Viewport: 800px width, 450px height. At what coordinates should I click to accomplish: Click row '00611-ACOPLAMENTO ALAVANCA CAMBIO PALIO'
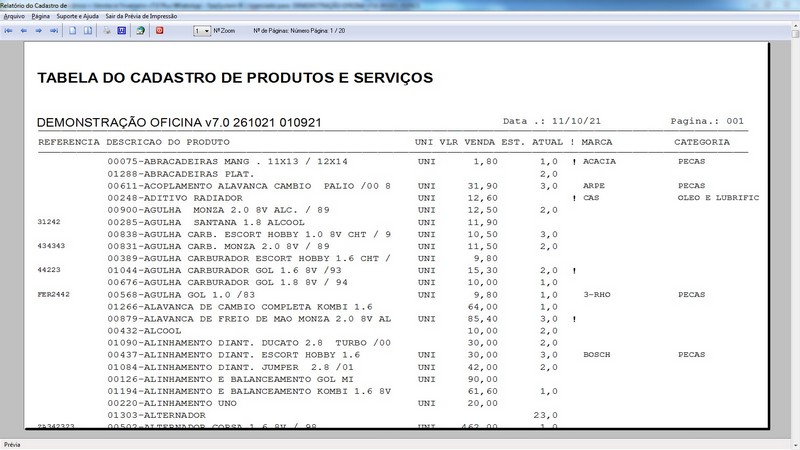tap(249, 186)
